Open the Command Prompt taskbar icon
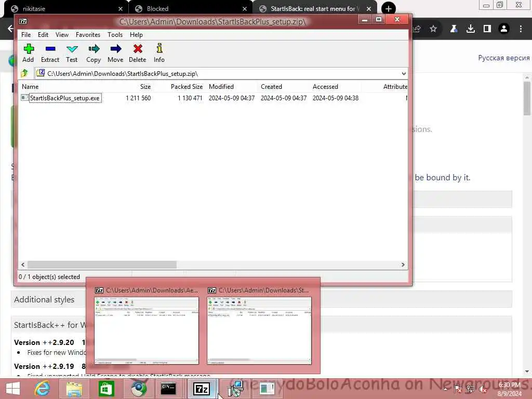Viewport: 532px width, 399px height. pos(168,389)
